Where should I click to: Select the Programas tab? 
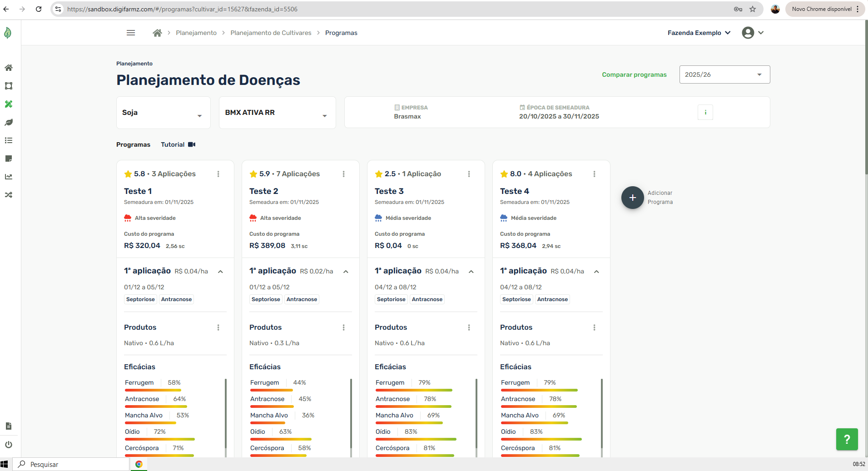click(133, 144)
